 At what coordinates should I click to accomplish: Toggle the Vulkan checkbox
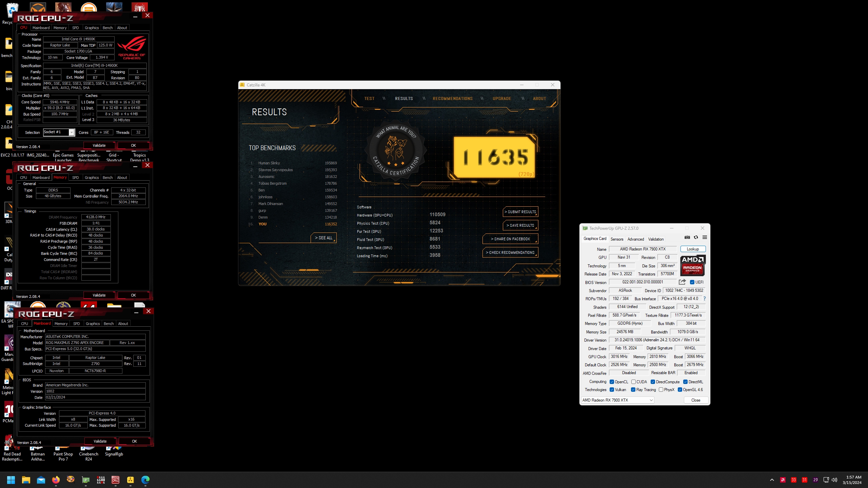pyautogui.click(x=612, y=390)
